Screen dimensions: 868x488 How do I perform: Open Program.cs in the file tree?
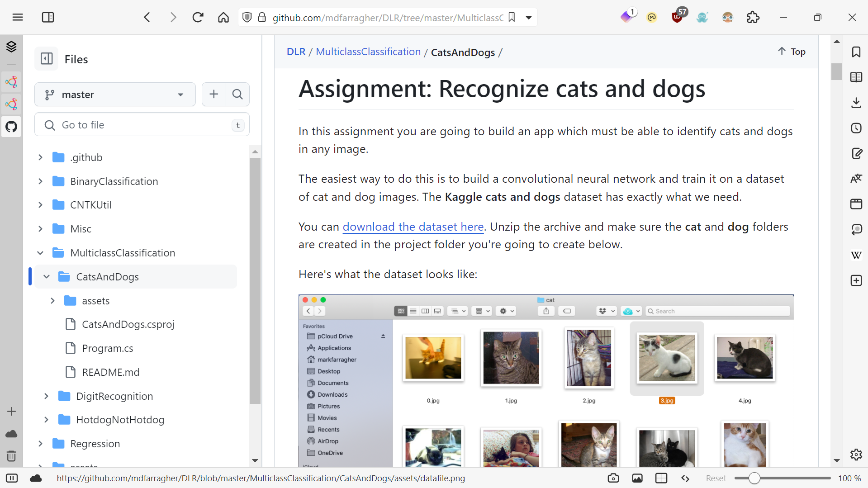(108, 348)
